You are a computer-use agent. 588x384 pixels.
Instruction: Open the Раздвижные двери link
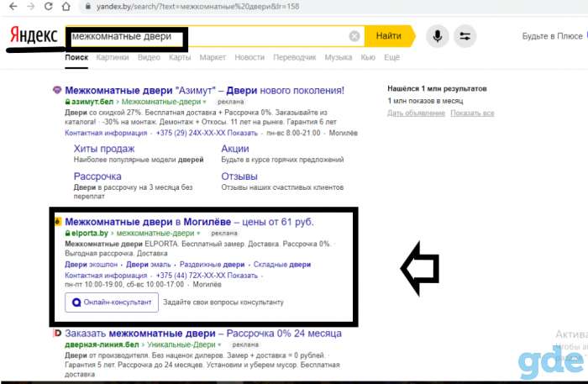pos(213,265)
